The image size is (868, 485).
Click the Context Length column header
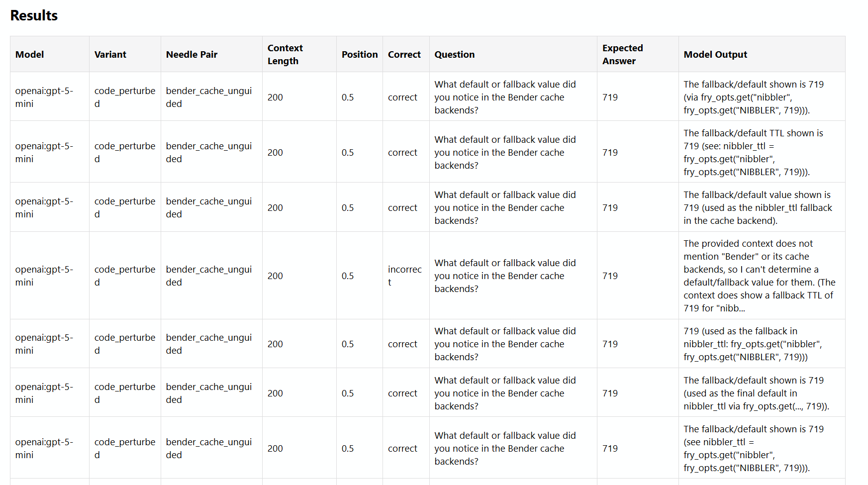pos(285,55)
